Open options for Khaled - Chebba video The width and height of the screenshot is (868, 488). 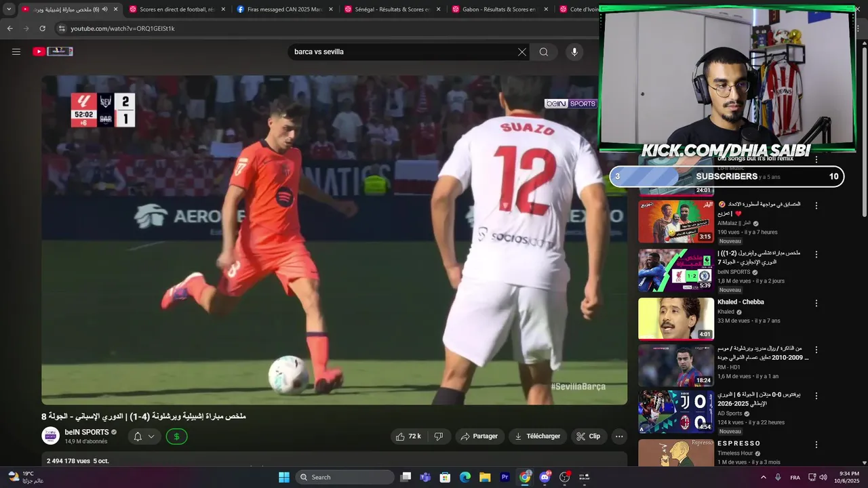(x=816, y=303)
